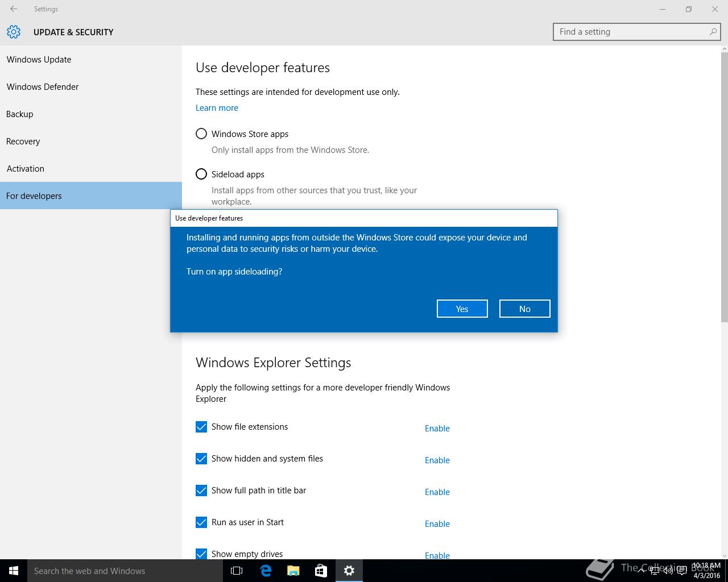Open the Windows Start menu
Image resolution: width=728 pixels, height=582 pixels.
14,571
